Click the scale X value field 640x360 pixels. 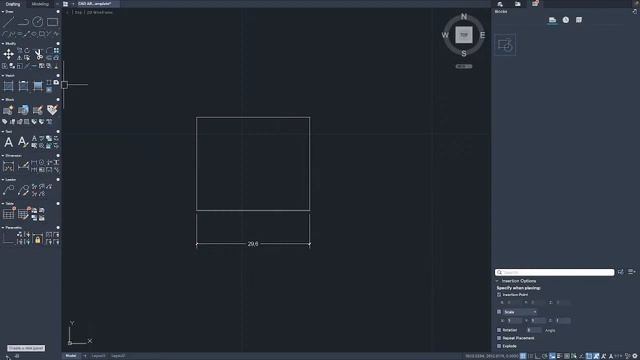514,321
